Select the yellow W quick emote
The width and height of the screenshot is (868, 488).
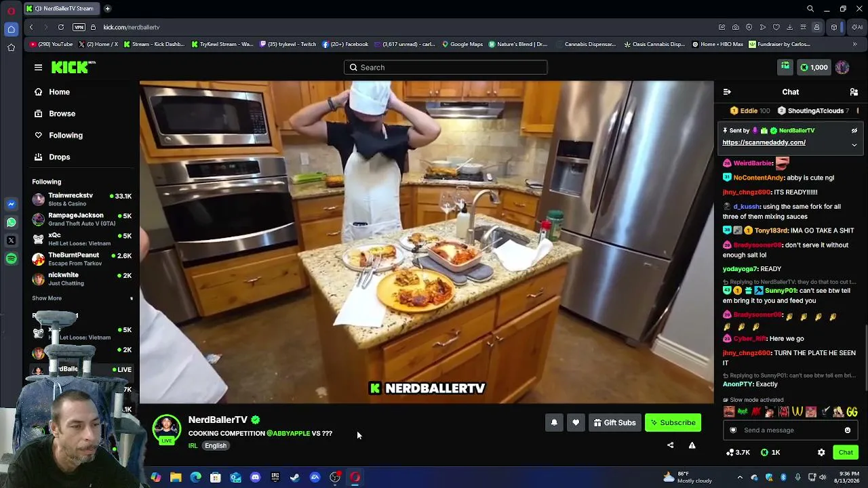pos(797,411)
